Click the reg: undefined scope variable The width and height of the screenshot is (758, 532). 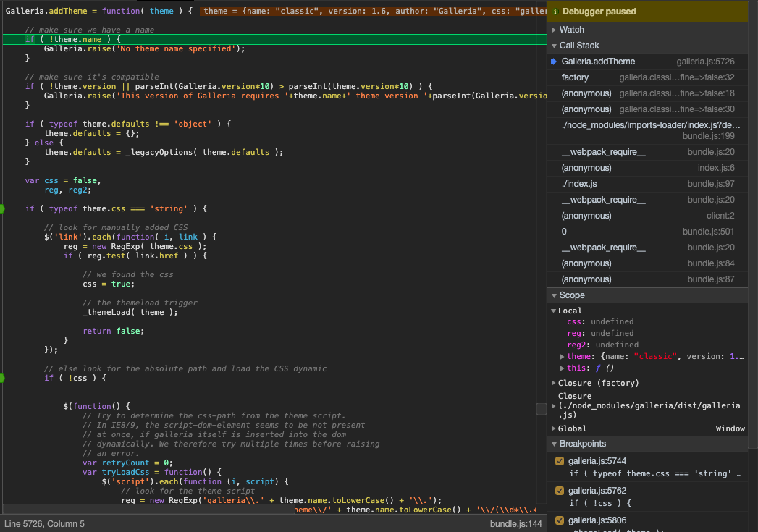[600, 334]
